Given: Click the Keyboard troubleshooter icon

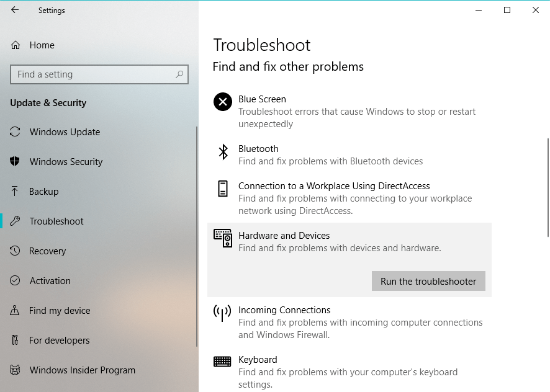Looking at the screenshot, I should (222, 362).
